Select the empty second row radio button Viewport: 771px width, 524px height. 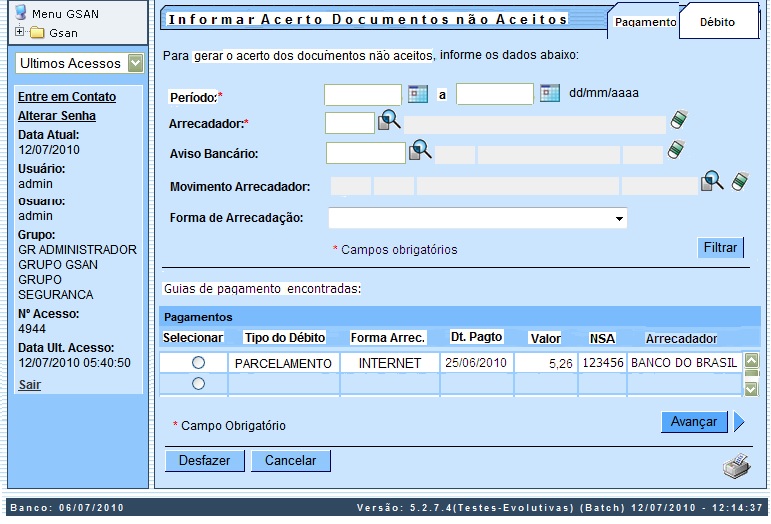tap(198, 383)
